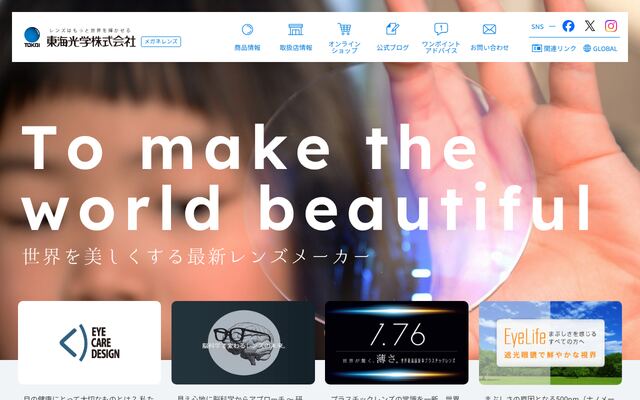Open the Instagram icon
640x400 pixels.
coord(611,26)
